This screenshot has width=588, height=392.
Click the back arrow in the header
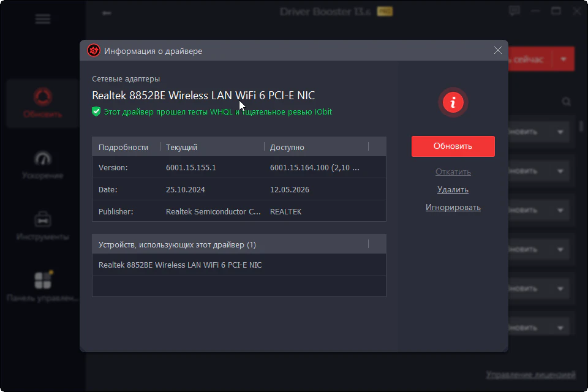click(x=107, y=13)
